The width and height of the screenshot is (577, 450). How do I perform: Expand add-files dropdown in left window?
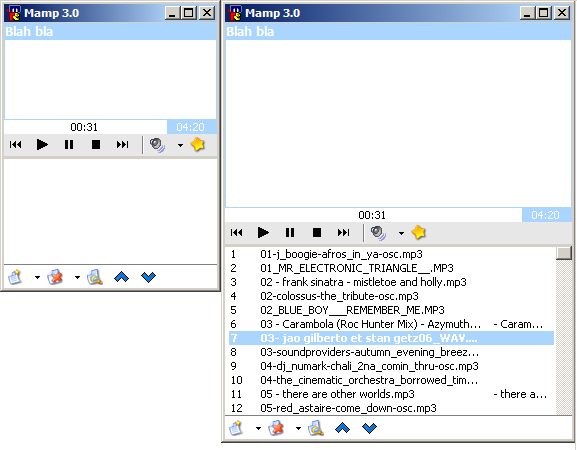coord(37,277)
